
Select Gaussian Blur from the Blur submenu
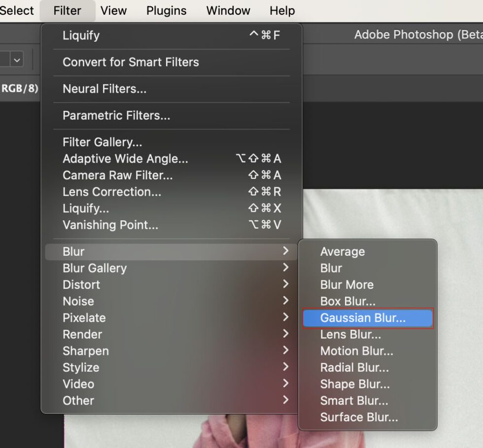click(367, 318)
